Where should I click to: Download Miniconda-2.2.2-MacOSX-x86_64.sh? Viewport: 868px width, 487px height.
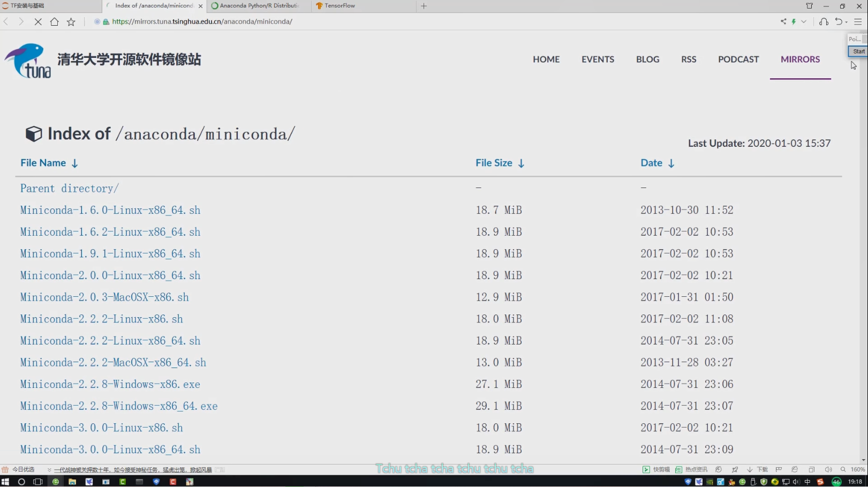[113, 362]
